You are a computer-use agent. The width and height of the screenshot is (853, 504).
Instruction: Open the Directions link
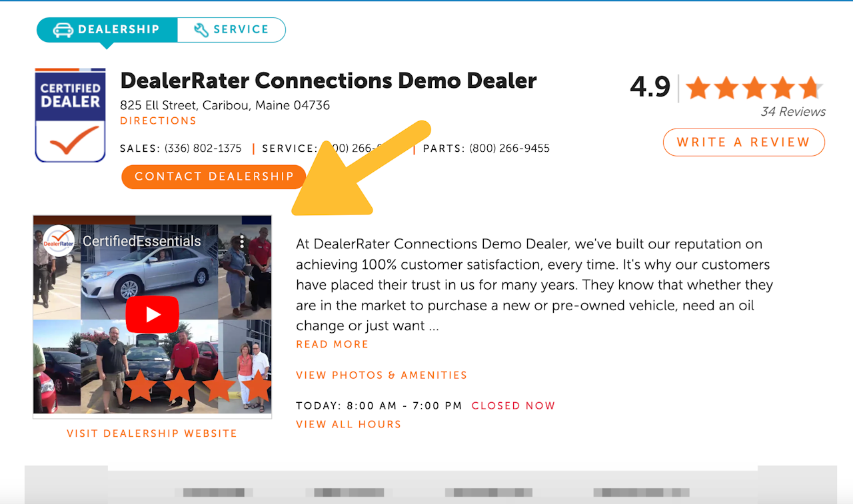(x=158, y=121)
